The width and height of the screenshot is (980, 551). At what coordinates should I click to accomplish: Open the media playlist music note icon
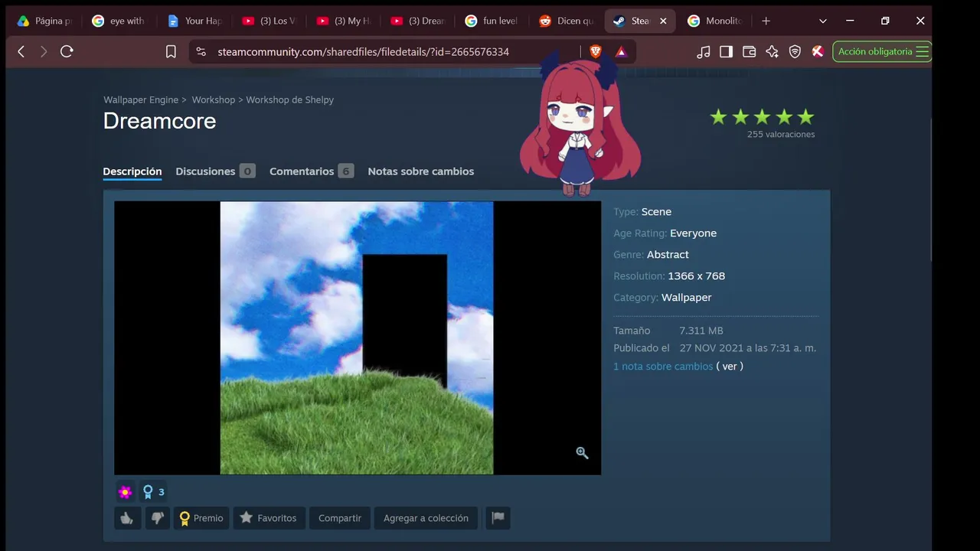704,51
